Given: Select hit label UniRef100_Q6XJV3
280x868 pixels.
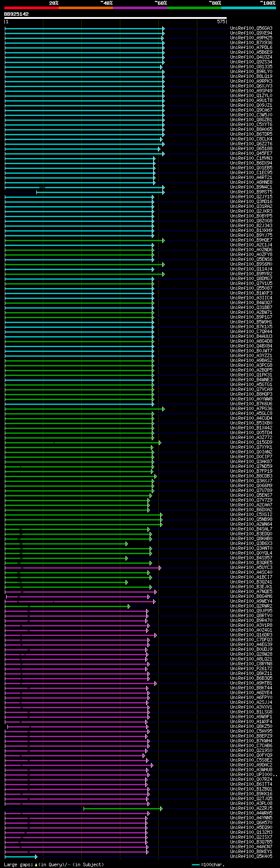Looking at the screenshot, I should [x=251, y=86].
